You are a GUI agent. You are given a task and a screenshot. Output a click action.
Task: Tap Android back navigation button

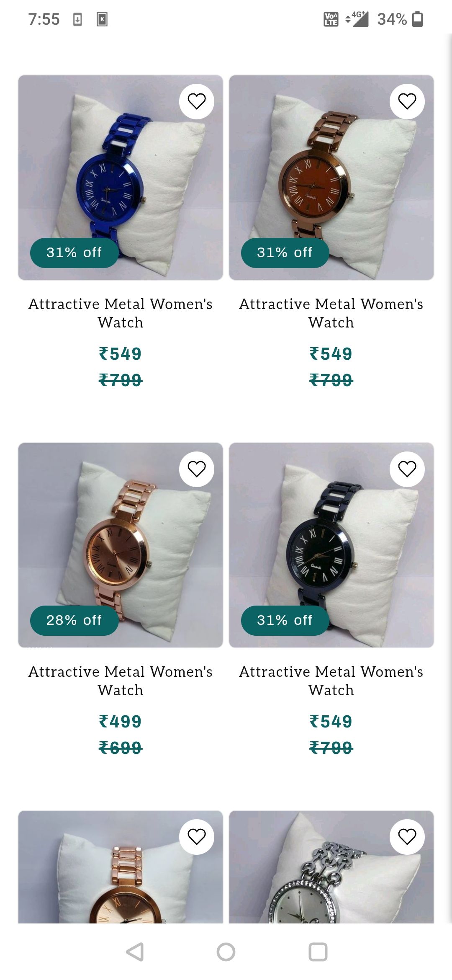tap(135, 952)
